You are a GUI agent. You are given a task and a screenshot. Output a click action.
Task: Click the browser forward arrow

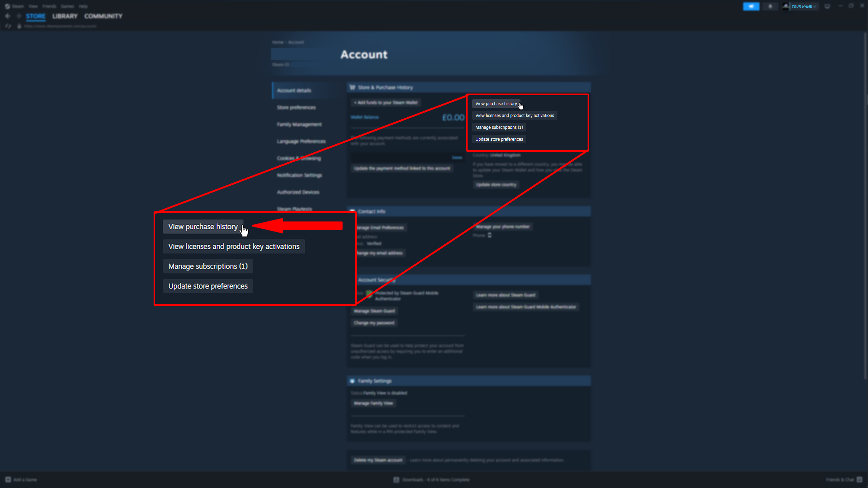click(x=18, y=16)
